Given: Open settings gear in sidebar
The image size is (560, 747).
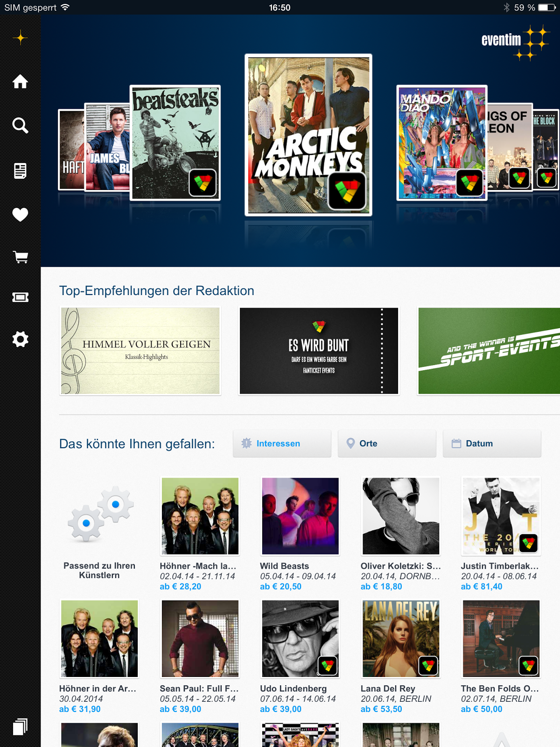Looking at the screenshot, I should click(x=20, y=339).
